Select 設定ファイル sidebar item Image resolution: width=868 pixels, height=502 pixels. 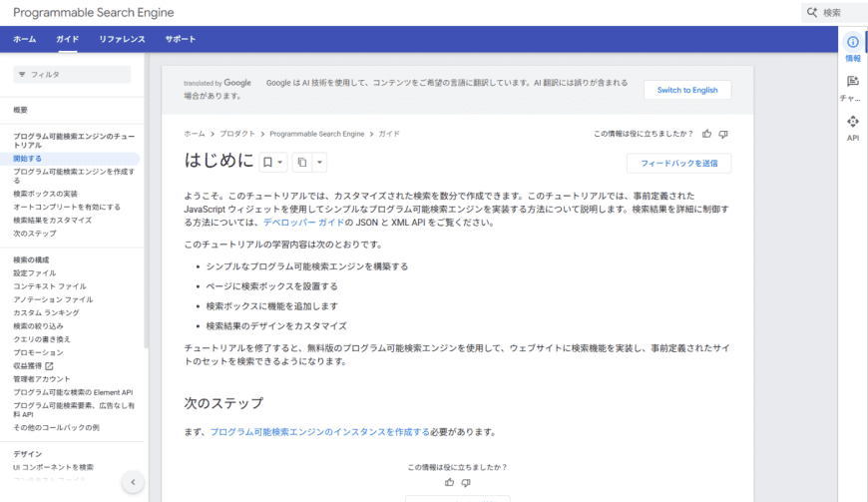(35, 273)
